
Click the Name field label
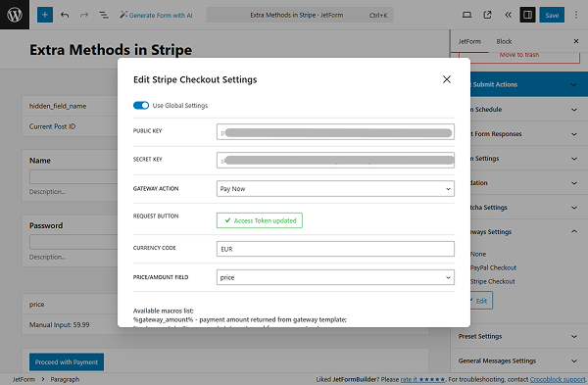(x=40, y=161)
